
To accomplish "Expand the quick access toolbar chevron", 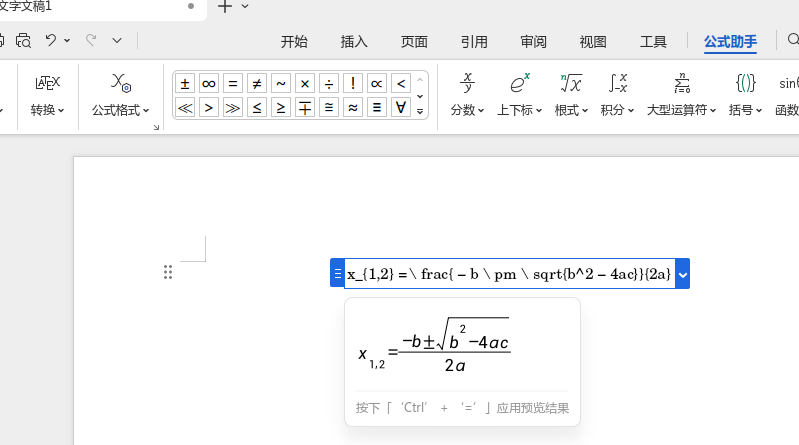I will coord(117,40).
